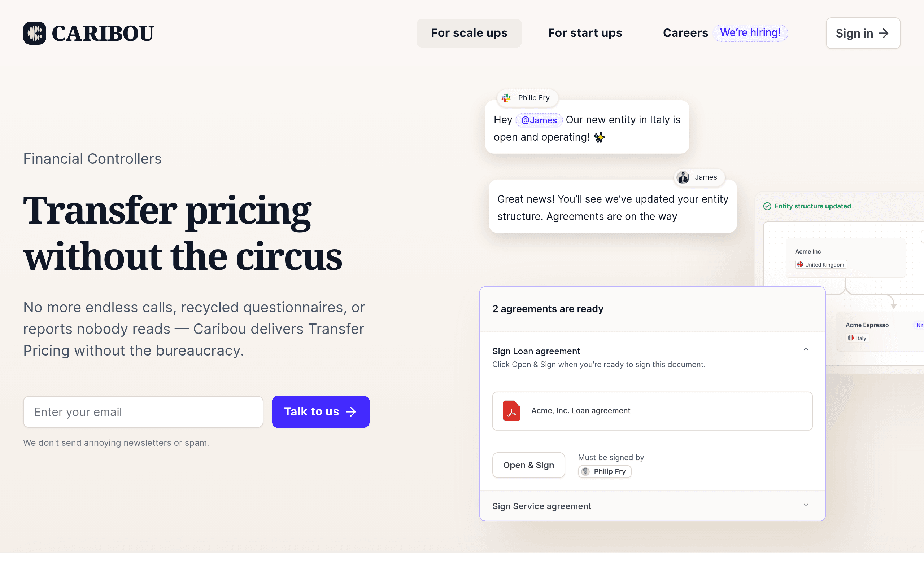The image size is (924, 577).
Task: Click the Caribou logo icon
Action: pos(34,33)
